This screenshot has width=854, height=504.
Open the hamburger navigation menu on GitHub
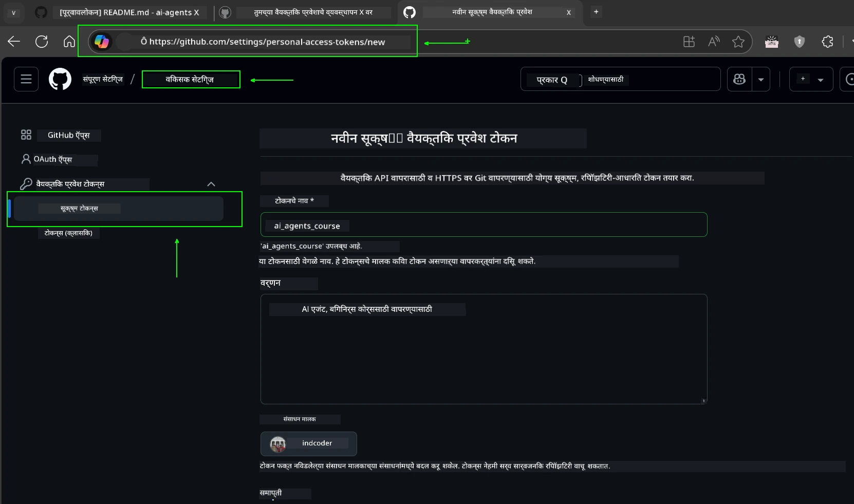coord(25,79)
